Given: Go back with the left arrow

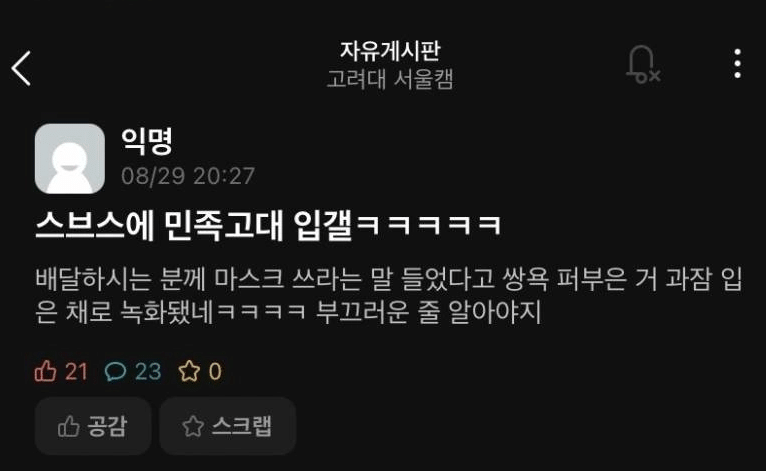Looking at the screenshot, I should click(x=21, y=68).
